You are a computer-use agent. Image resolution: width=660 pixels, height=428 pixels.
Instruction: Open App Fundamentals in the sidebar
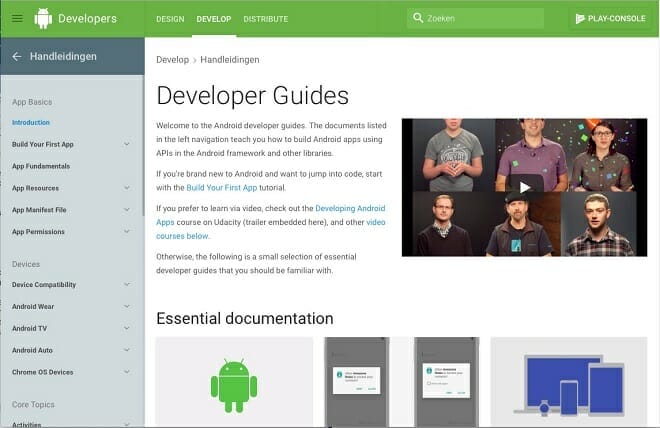pos(41,166)
